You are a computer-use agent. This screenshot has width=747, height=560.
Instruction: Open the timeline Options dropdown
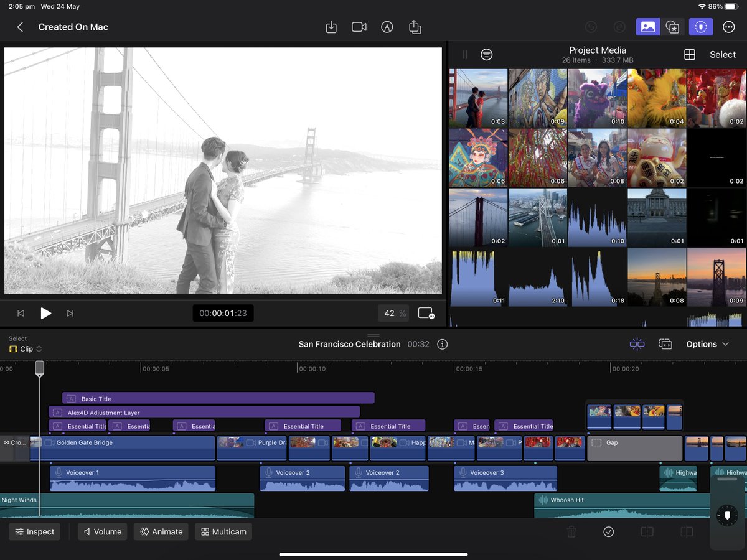click(x=707, y=344)
